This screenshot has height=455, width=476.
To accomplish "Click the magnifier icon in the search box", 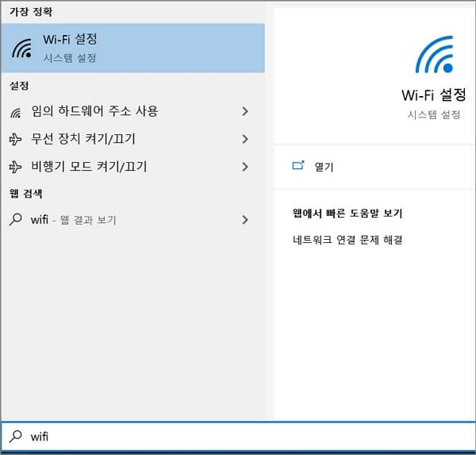I will tap(16, 437).
